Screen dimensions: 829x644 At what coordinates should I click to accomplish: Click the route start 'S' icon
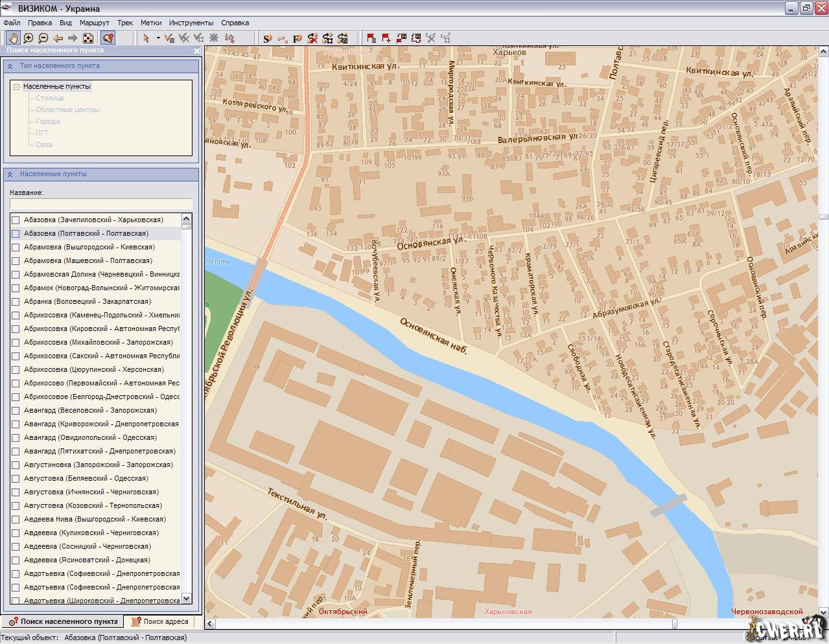[x=267, y=38]
